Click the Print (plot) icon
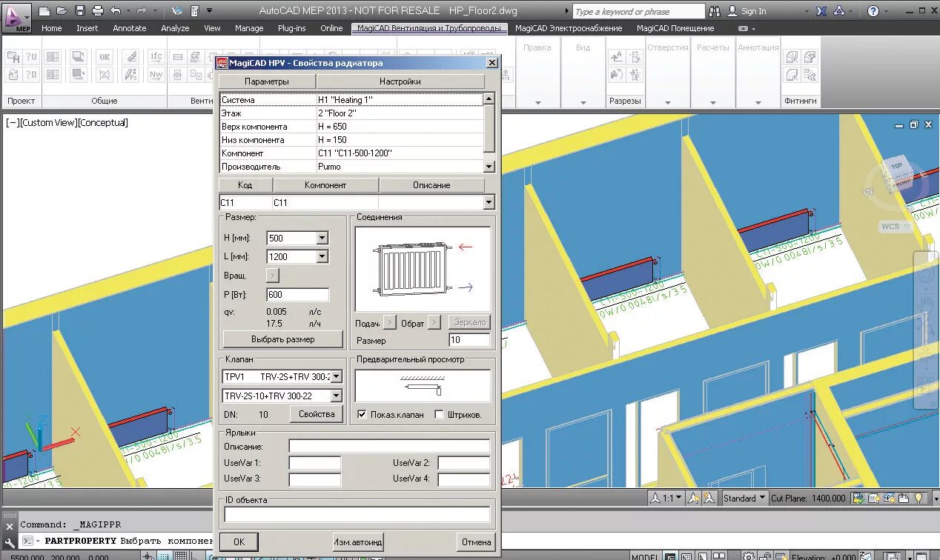 (98, 11)
